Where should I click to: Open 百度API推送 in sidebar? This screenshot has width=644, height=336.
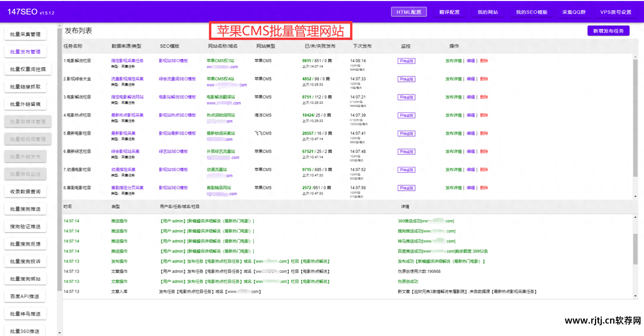tap(25, 296)
